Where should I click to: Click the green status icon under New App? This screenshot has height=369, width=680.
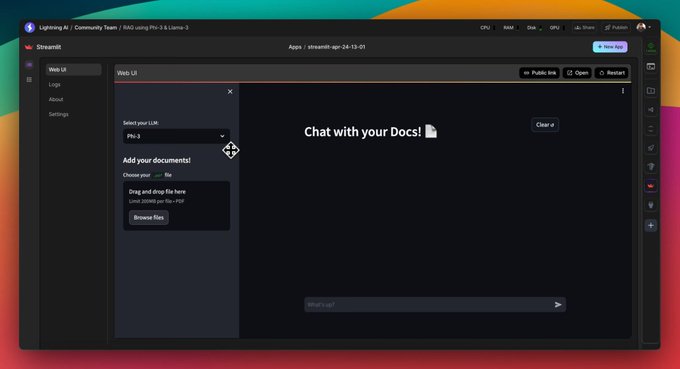(x=651, y=47)
